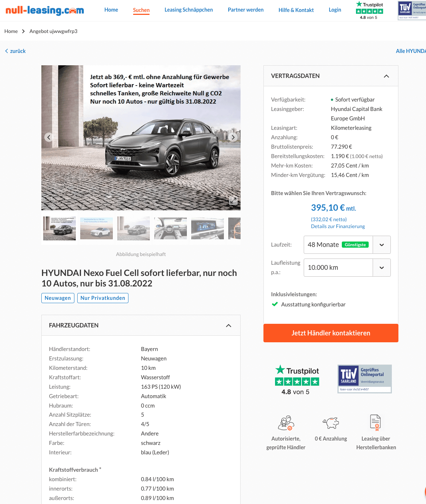Select the dashboard display thumbnail
The height and width of the screenshot is (504, 426).
(208, 228)
